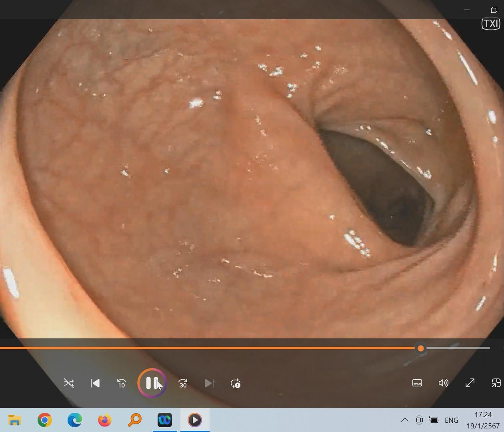This screenshot has height=432, width=504.
Task: Go to previous track
Action: coord(95,383)
